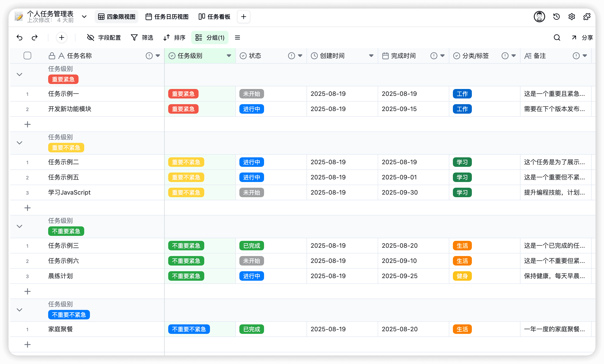This screenshot has height=364, width=604.
Task: Open the row height lines icon
Action: pyautogui.click(x=237, y=37)
